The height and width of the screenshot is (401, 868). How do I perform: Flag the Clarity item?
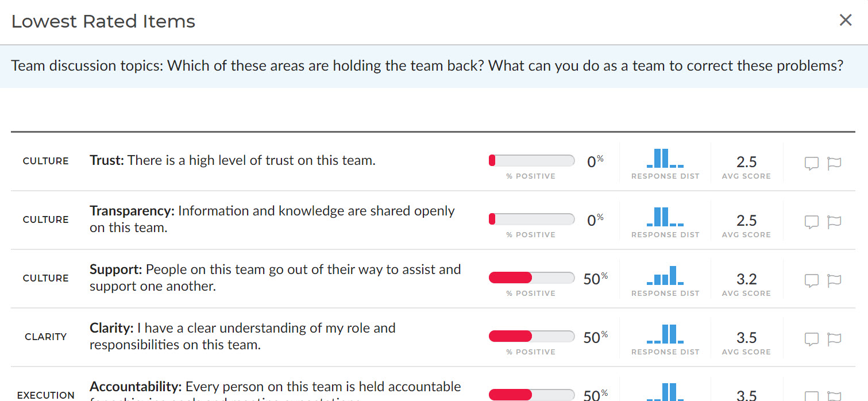coord(834,340)
